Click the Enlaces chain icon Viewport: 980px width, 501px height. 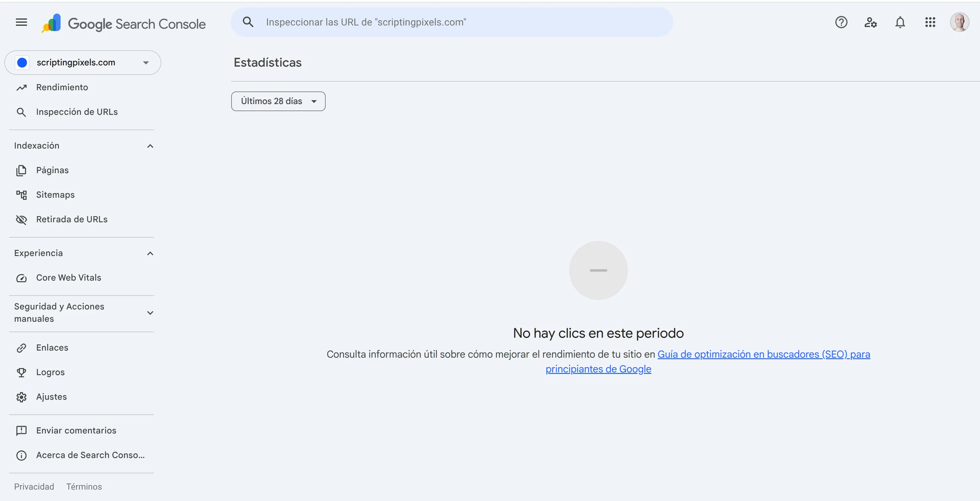pos(22,348)
